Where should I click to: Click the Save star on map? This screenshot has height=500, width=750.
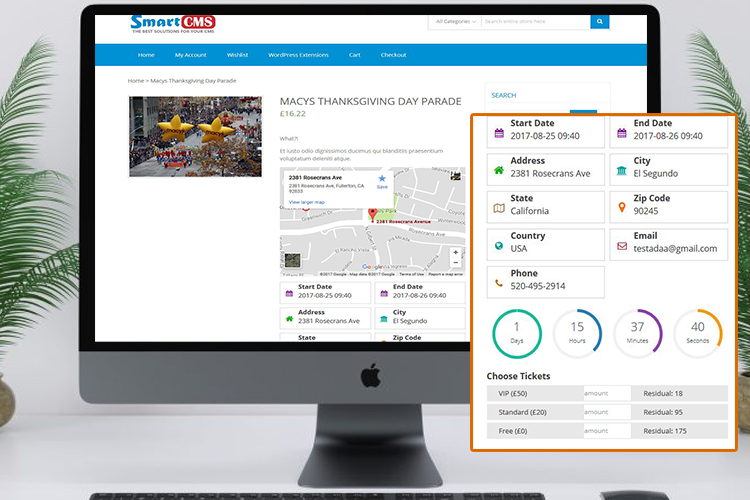click(381, 179)
